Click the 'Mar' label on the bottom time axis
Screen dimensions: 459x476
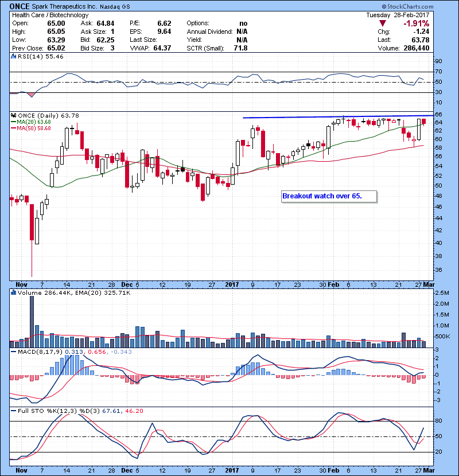pyautogui.click(x=429, y=470)
